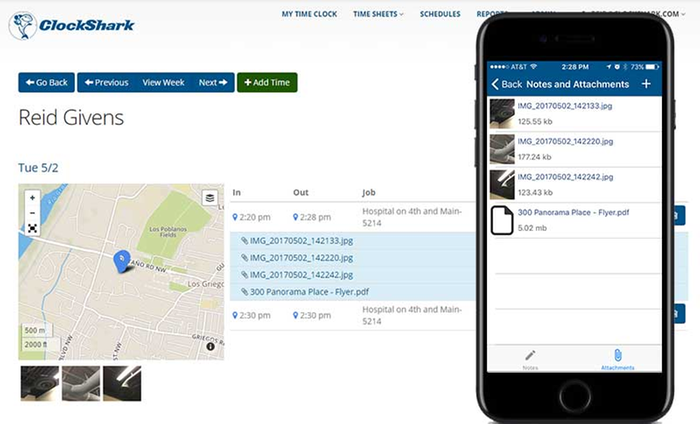Viewport: 700px width, 424px height.
Task: Tap IMG_20170502_142133.jpg thumbnail on phone
Action: tap(502, 114)
